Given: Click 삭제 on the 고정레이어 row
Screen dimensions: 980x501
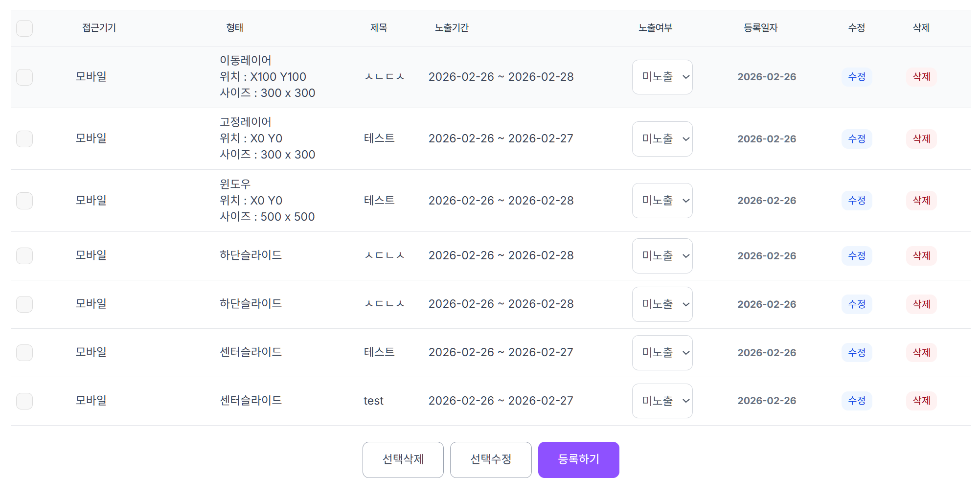Looking at the screenshot, I should 921,138.
